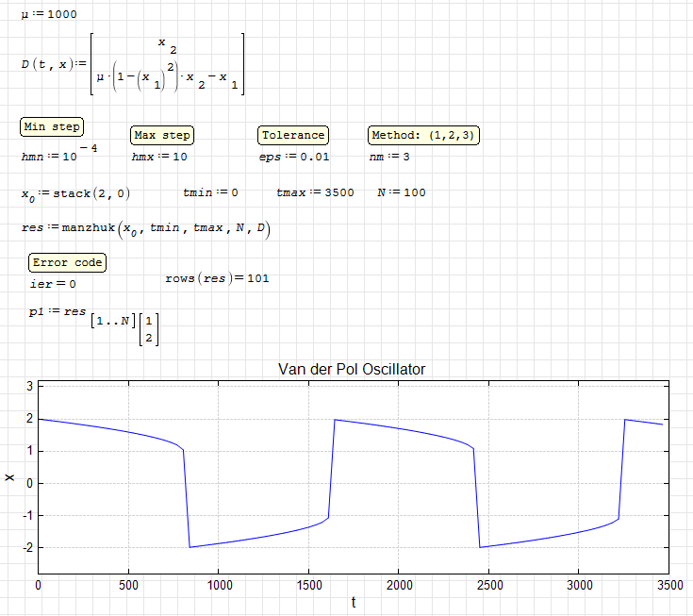Click the hmx := 10 expression
The image size is (693, 616).
(158, 157)
